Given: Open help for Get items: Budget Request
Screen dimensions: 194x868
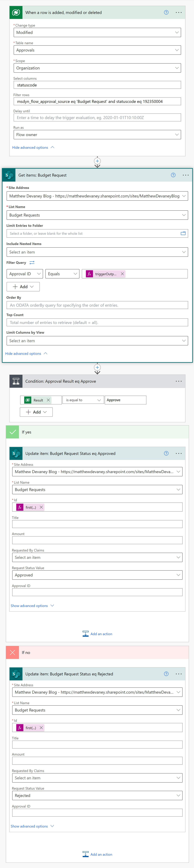Looking at the screenshot, I should [x=173, y=175].
